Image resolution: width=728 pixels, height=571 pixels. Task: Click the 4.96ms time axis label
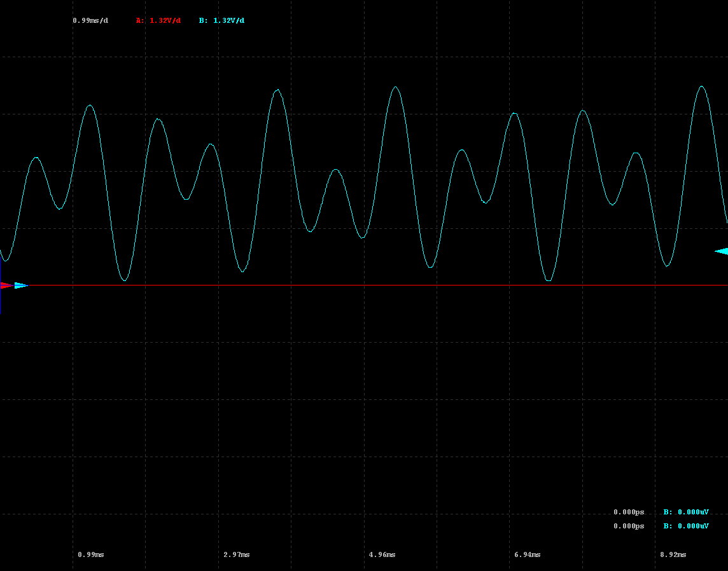click(x=382, y=554)
